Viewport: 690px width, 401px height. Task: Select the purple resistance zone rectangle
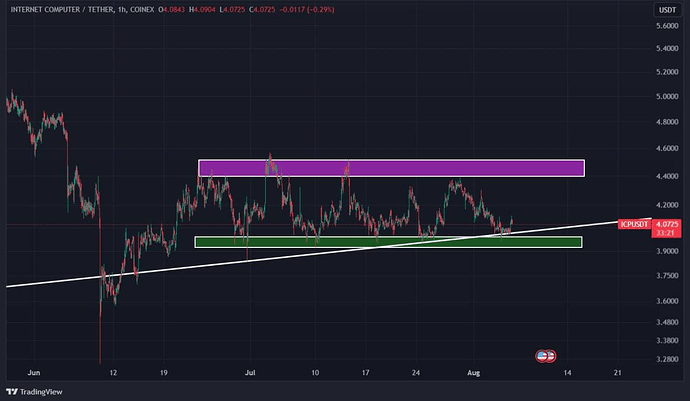pyautogui.click(x=390, y=168)
